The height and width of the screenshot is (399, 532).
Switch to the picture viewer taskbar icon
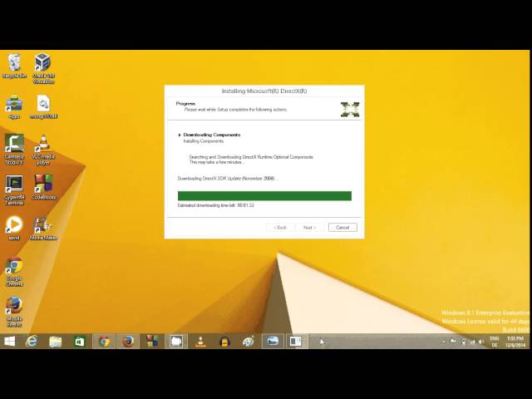pos(273,342)
